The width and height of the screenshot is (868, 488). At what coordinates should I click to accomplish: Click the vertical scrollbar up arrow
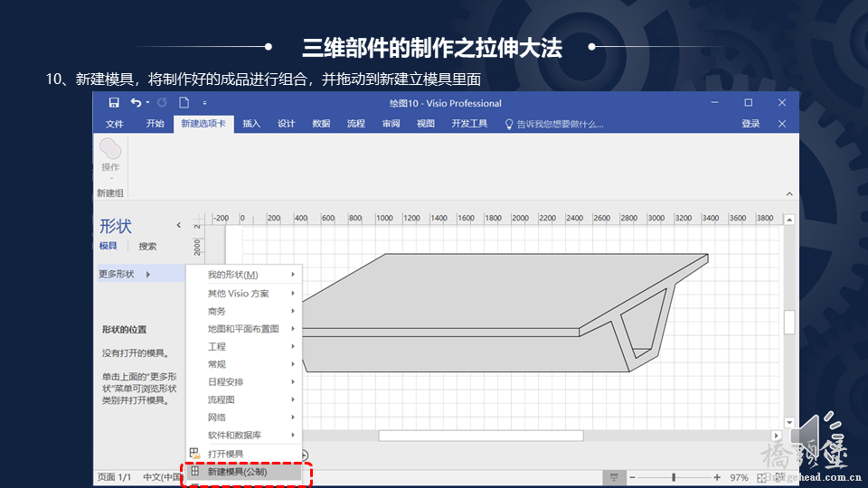(x=789, y=221)
